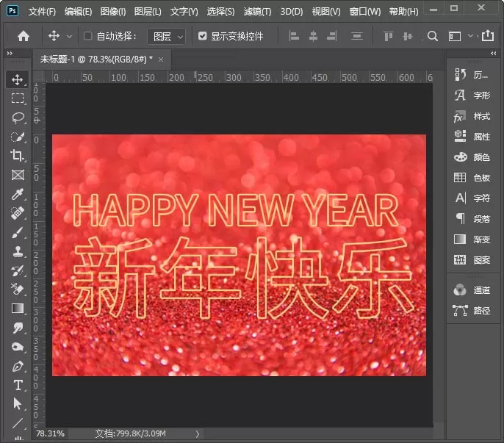Open the 渐变 gradients panel

[472, 239]
